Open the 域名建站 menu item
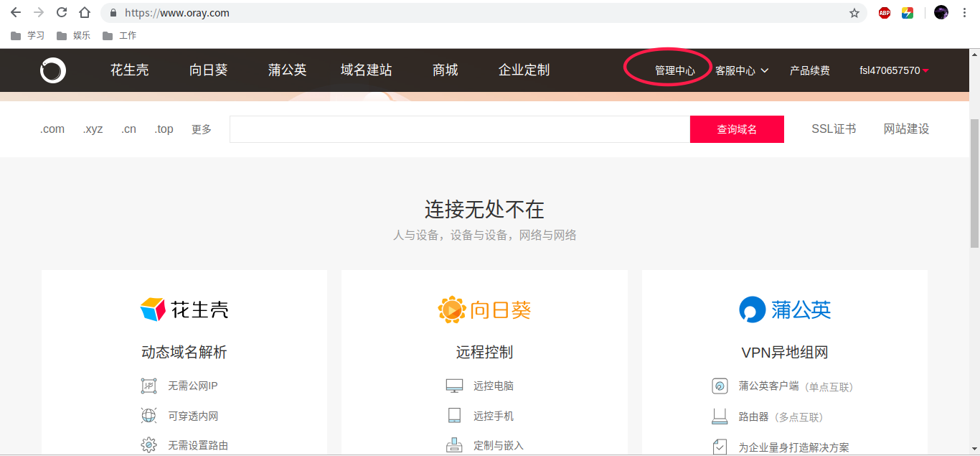 pyautogui.click(x=366, y=70)
